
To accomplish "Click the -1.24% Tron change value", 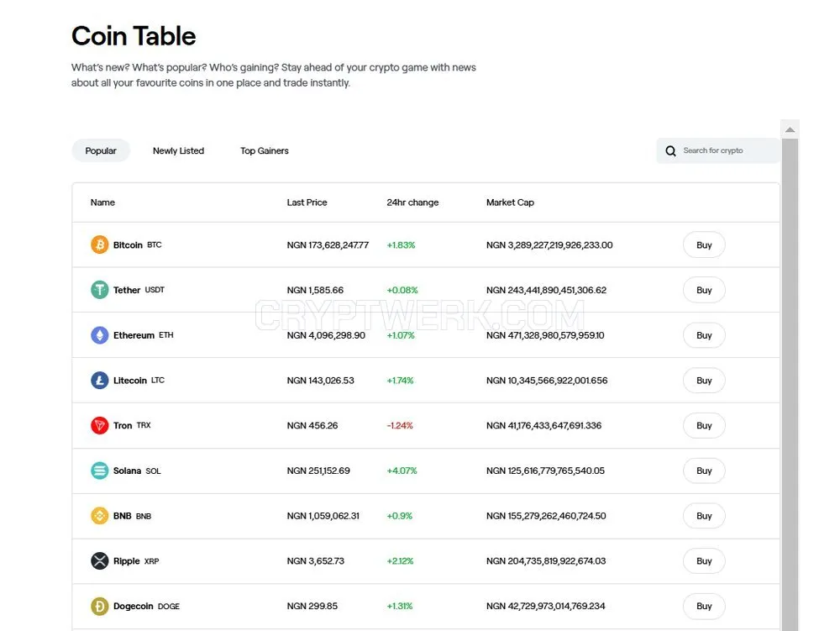I will [400, 425].
